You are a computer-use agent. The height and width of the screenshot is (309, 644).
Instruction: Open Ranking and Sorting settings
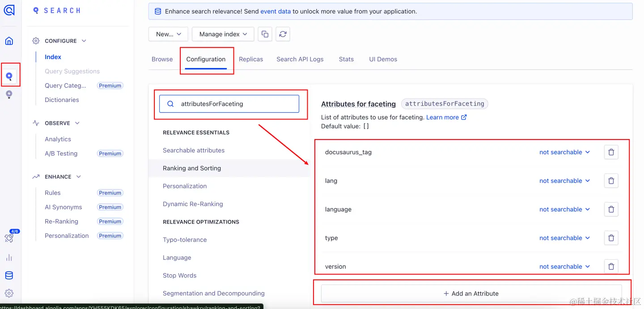tap(192, 168)
